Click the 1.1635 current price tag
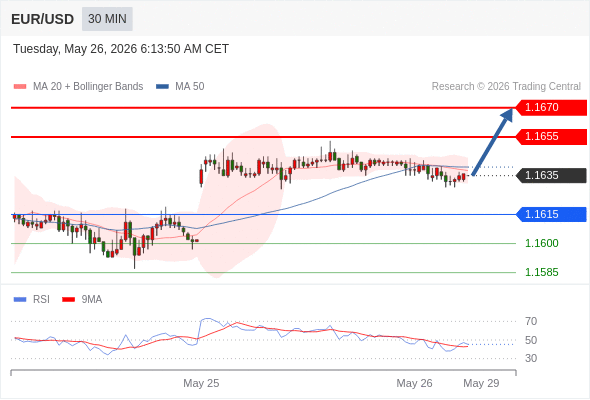 [551, 175]
